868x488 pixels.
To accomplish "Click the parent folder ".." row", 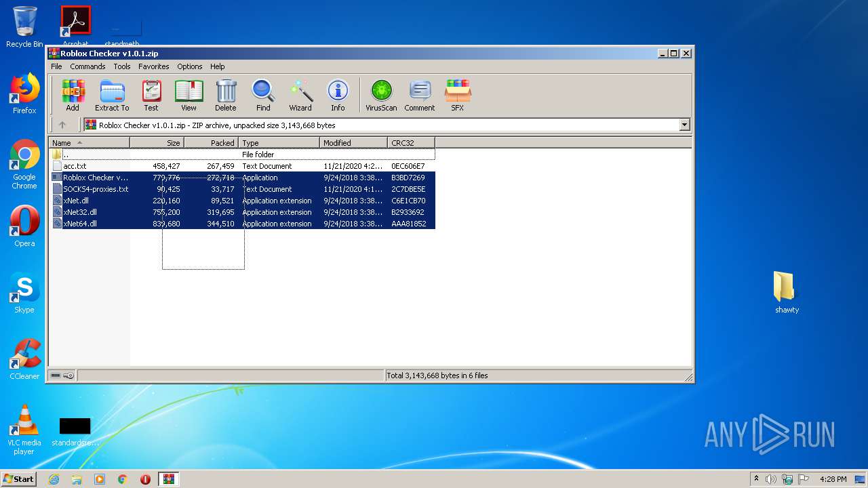I will point(242,155).
